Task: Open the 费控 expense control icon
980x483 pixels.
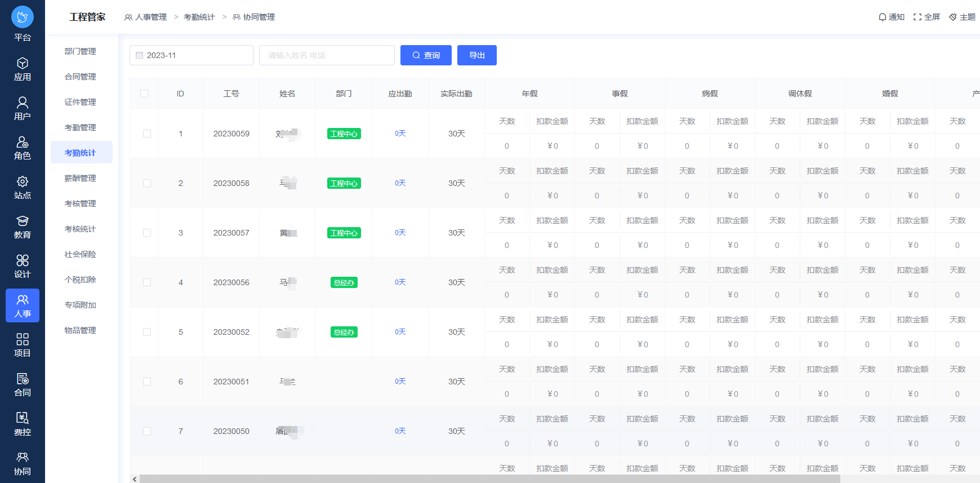Action: pyautogui.click(x=23, y=418)
